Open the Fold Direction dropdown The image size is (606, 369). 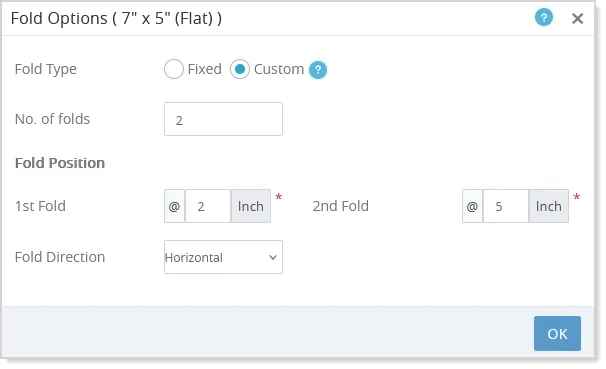(x=223, y=257)
